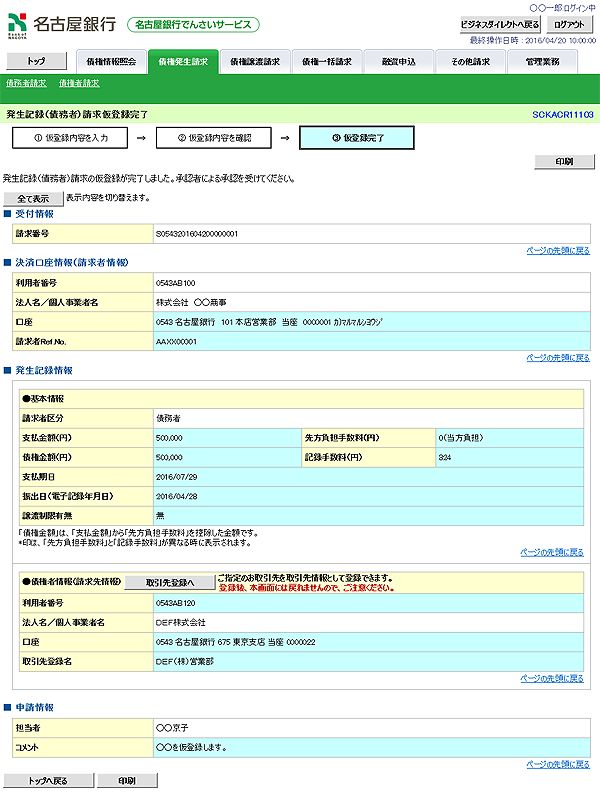The width and height of the screenshot is (600, 796).
Task: Return via ビジネスダイレクトへ戻る button
Action: click(x=500, y=24)
